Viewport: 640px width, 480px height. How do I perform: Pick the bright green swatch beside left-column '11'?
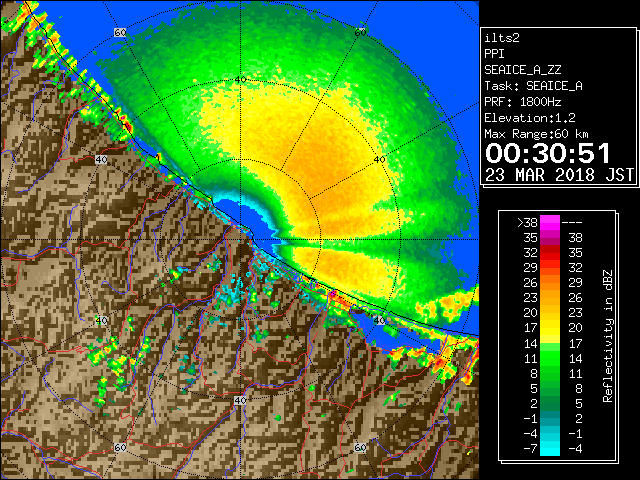point(550,358)
